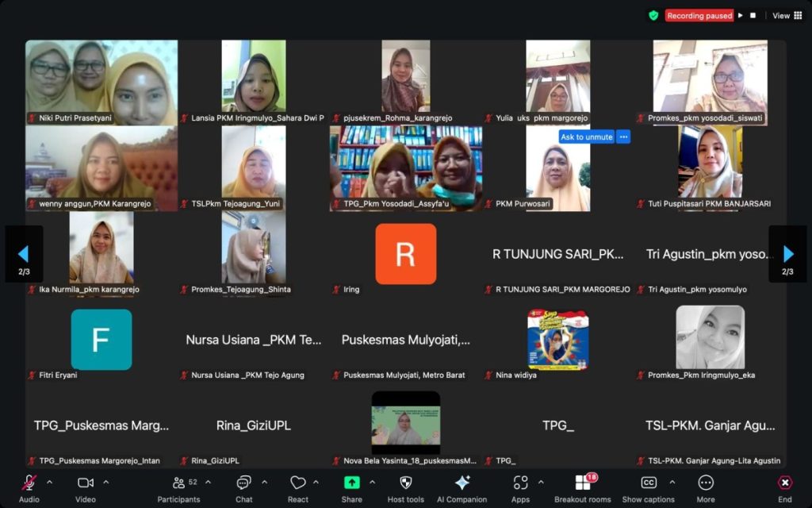Resume recording with the play control
This screenshot has width=812, height=508.
[741, 15]
